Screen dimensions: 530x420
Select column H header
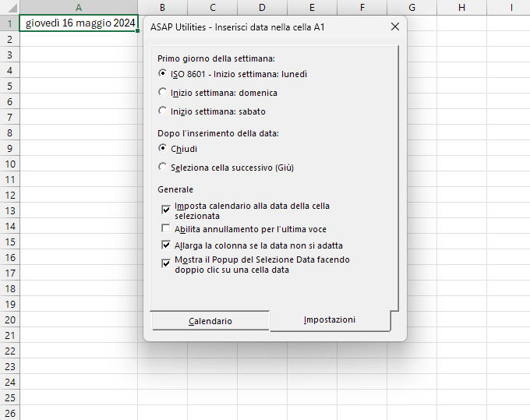(461, 8)
